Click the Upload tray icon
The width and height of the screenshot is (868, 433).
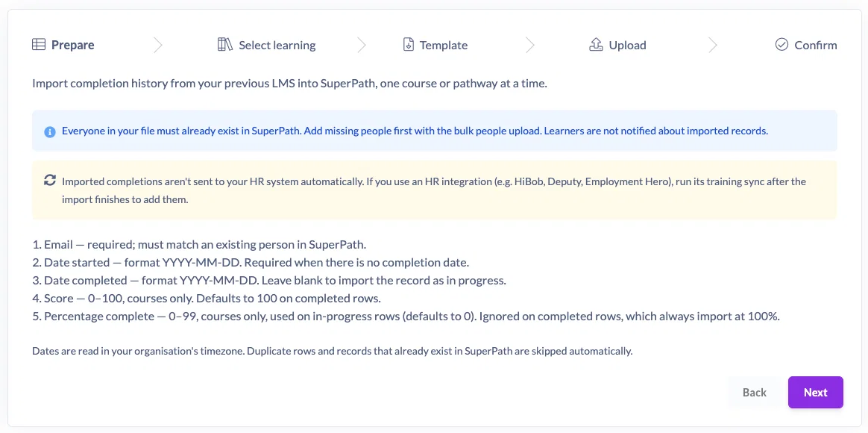click(596, 45)
